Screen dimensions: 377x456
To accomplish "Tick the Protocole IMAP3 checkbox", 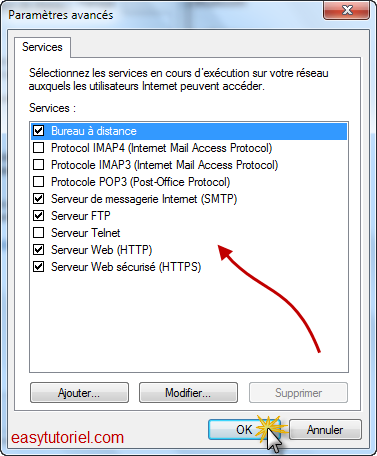I will point(39,165).
